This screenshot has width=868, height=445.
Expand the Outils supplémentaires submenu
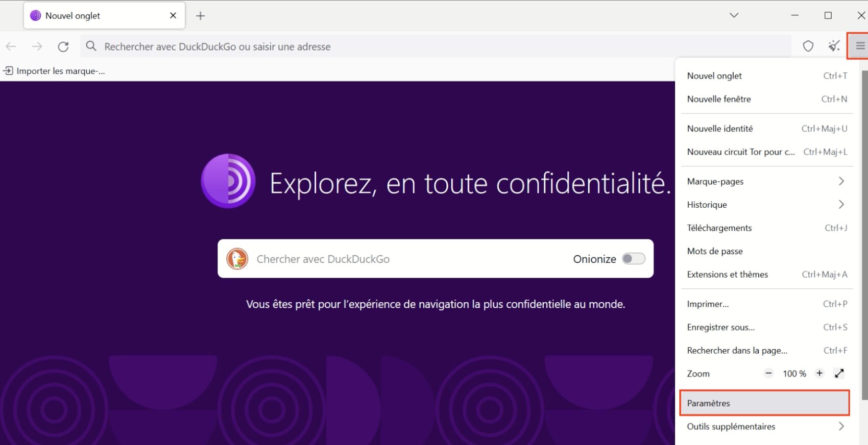tap(767, 426)
